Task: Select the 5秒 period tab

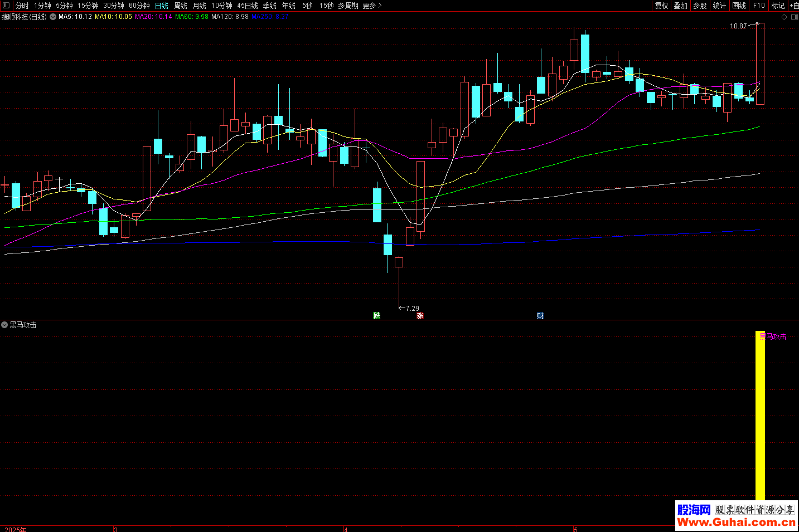Action: (308, 6)
